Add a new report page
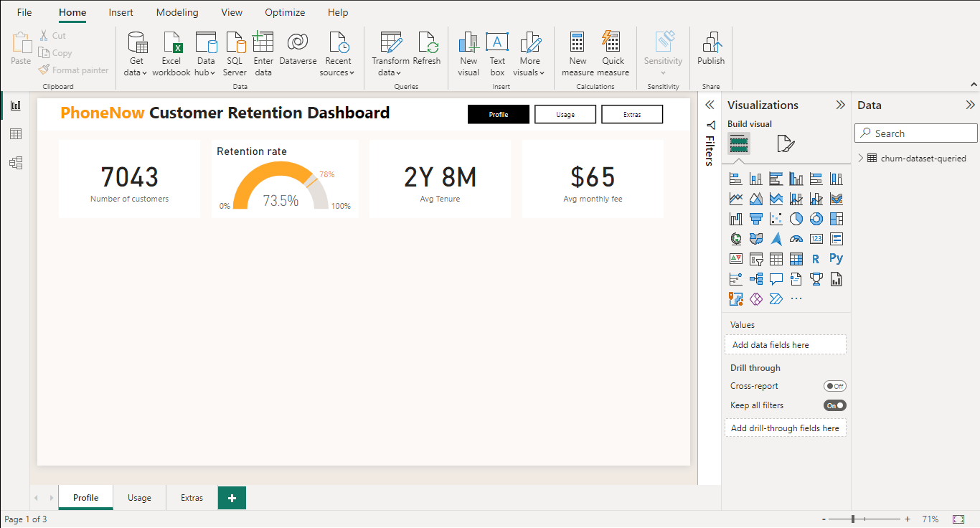 [232, 498]
